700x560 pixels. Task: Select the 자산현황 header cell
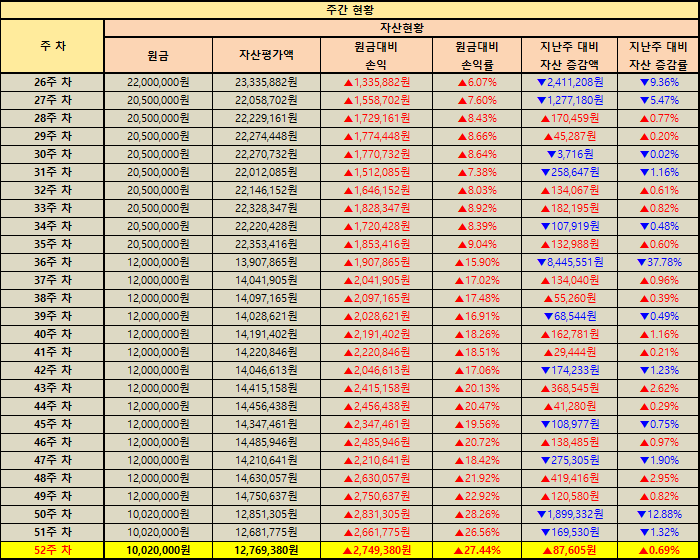click(x=401, y=28)
